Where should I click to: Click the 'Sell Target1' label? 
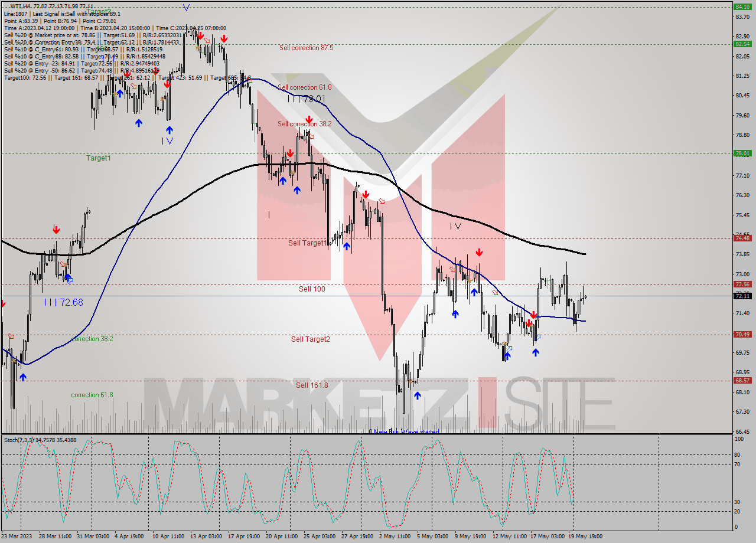pyautogui.click(x=307, y=243)
